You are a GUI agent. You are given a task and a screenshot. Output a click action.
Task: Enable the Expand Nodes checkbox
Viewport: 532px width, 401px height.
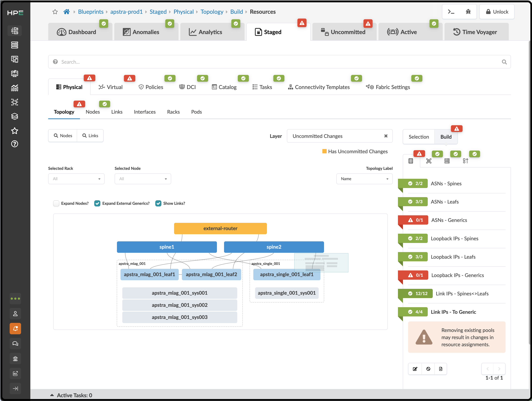(56, 203)
